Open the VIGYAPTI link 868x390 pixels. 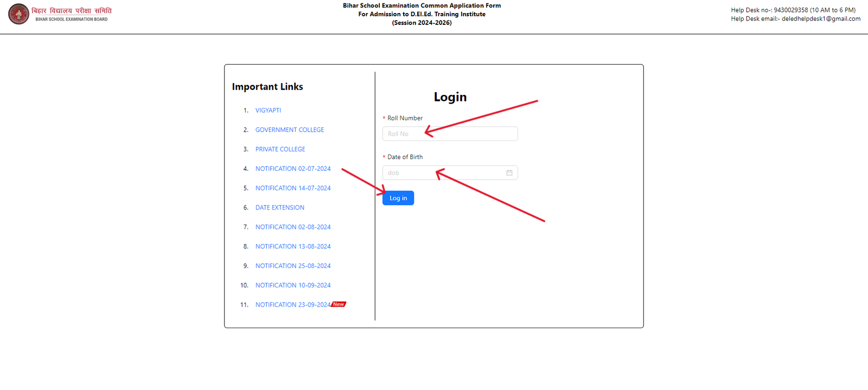coord(268,110)
